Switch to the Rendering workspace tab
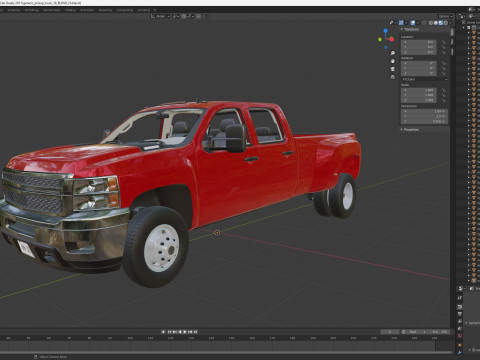480x360 pixels. coord(105,10)
